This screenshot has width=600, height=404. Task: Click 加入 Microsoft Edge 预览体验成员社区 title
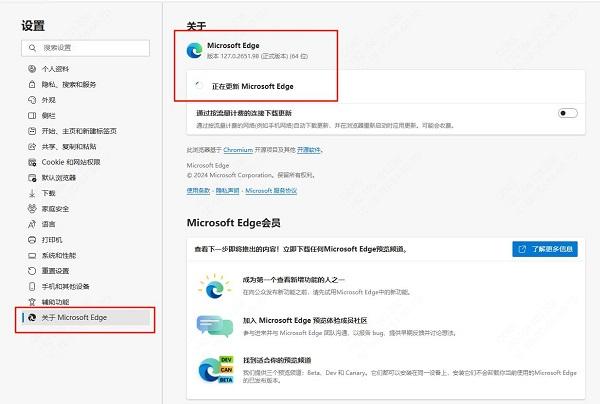coord(305,321)
